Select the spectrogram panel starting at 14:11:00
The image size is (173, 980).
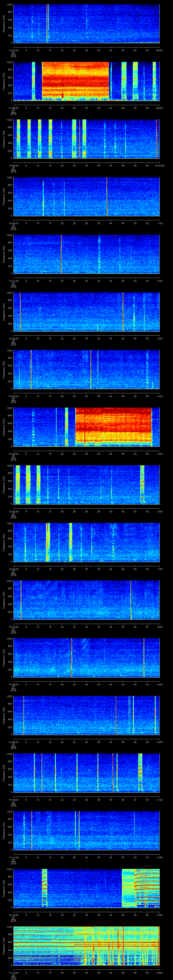click(x=87, y=831)
